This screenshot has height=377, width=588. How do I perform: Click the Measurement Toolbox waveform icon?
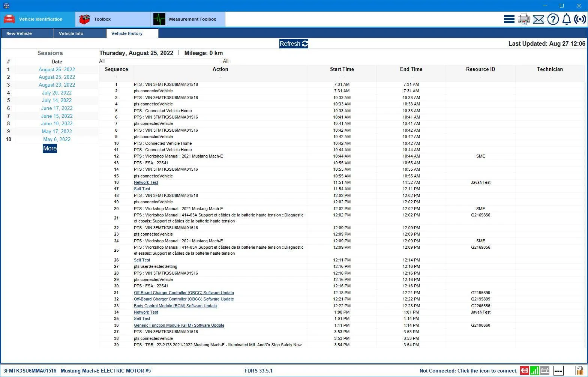point(159,19)
